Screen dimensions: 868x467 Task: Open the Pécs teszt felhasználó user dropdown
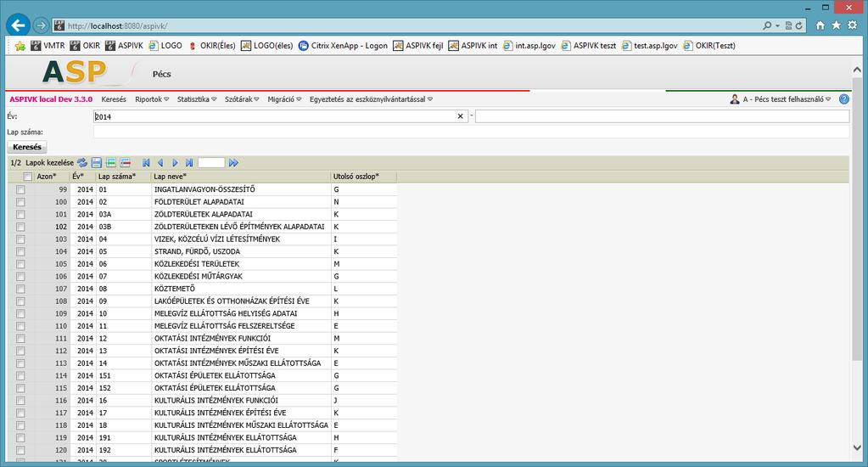787,99
